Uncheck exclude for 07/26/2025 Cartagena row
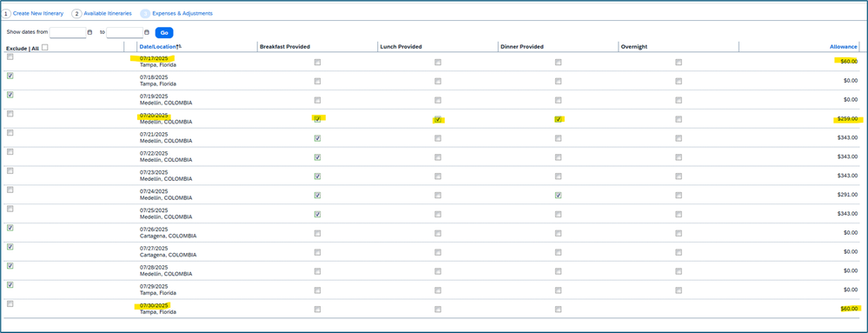The width and height of the screenshot is (868, 333). pos(10,228)
